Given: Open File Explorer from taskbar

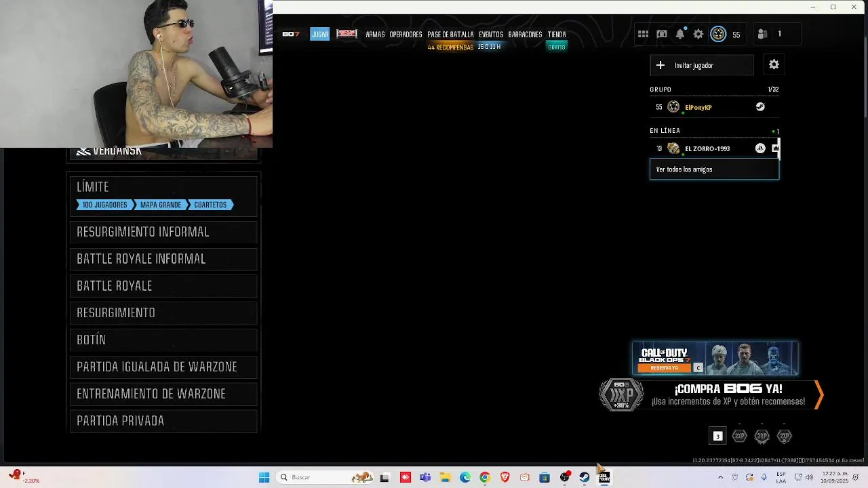Looking at the screenshot, I should [x=445, y=477].
